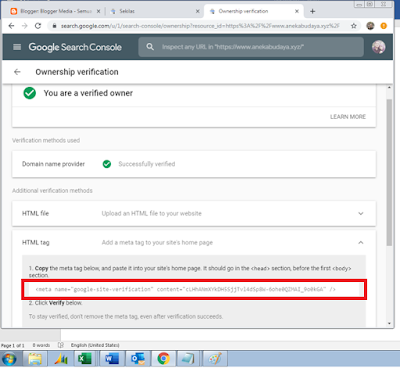400x368 pixels.
Task: Select the google-site-verification meta tag code
Action: tap(185, 289)
